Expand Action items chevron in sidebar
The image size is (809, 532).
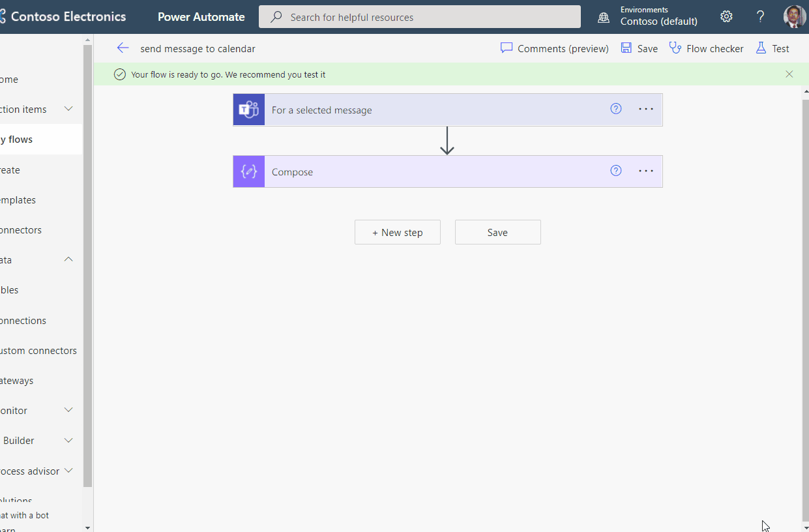(x=68, y=109)
